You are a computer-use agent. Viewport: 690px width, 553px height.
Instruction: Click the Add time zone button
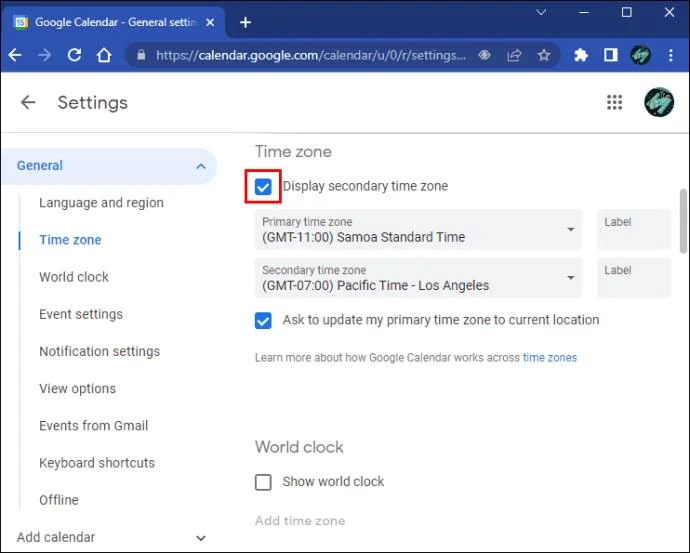300,521
